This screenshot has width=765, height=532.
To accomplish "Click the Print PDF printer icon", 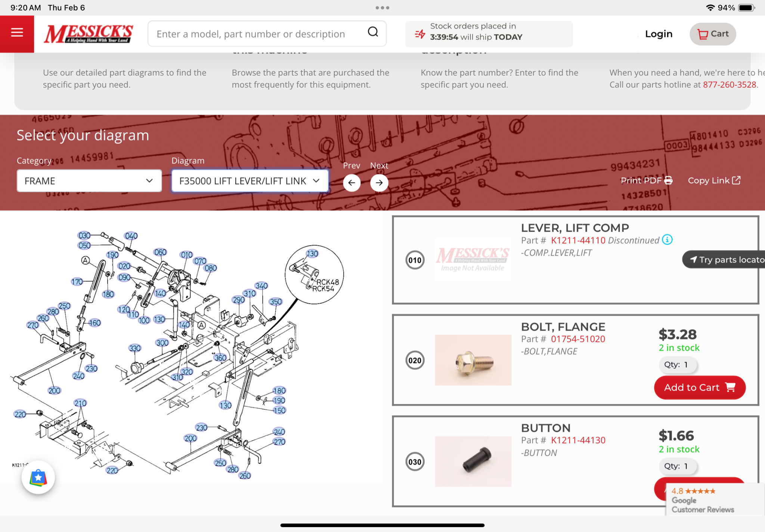I will 668,180.
